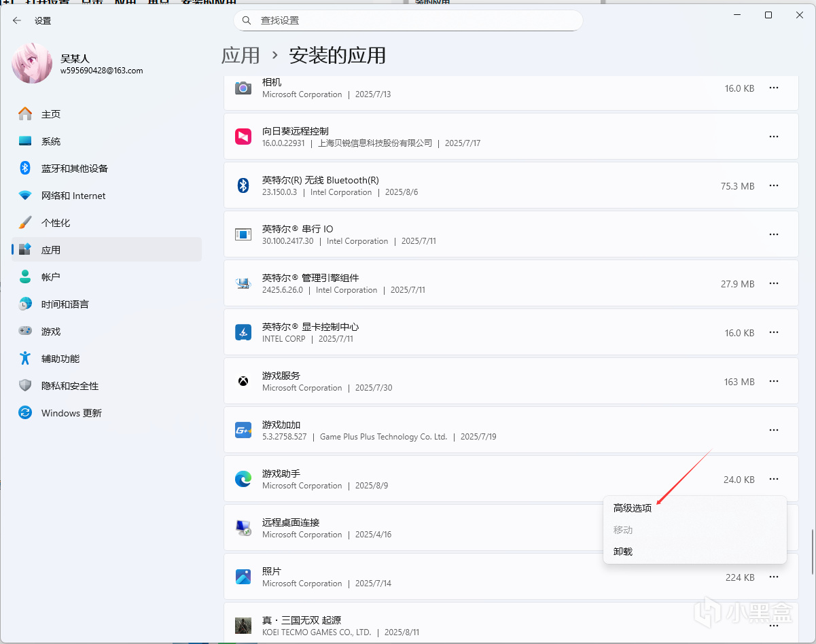Screen dimensions: 816x644
Task: Click the Bluetooth icon beside 蓝牙和其他设备
Action: [x=25, y=168]
